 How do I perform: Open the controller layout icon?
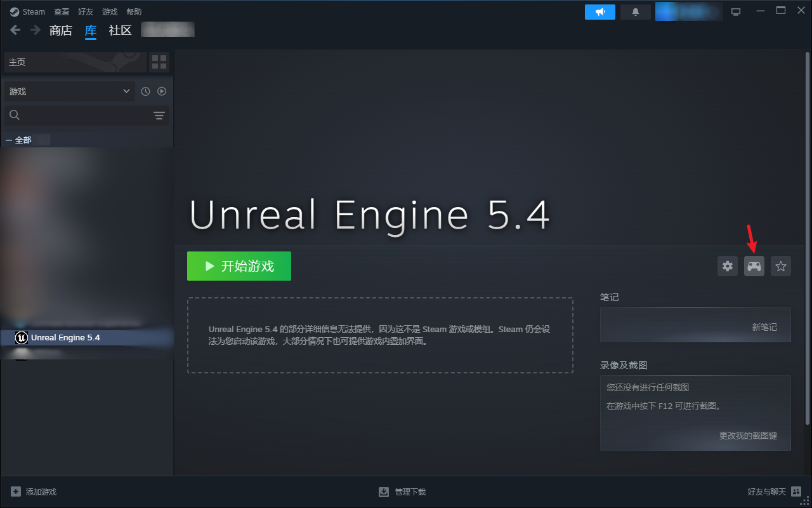point(754,266)
